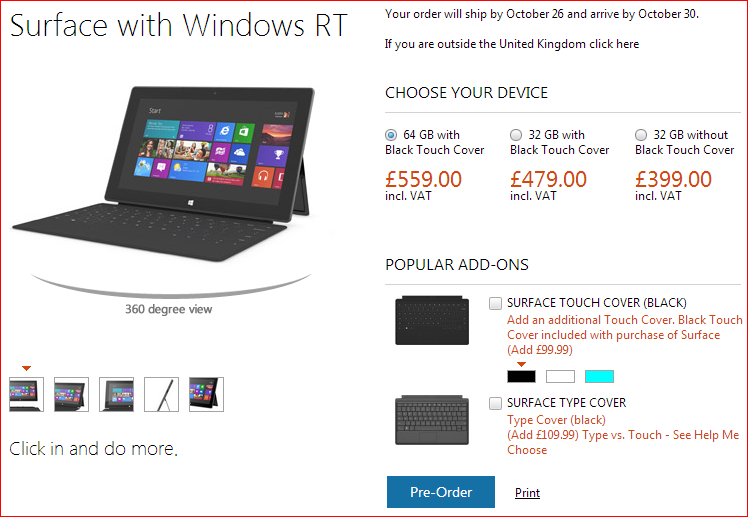The image size is (748, 517).
Task: Show second product thumbnail with kickstand
Action: click(x=71, y=394)
